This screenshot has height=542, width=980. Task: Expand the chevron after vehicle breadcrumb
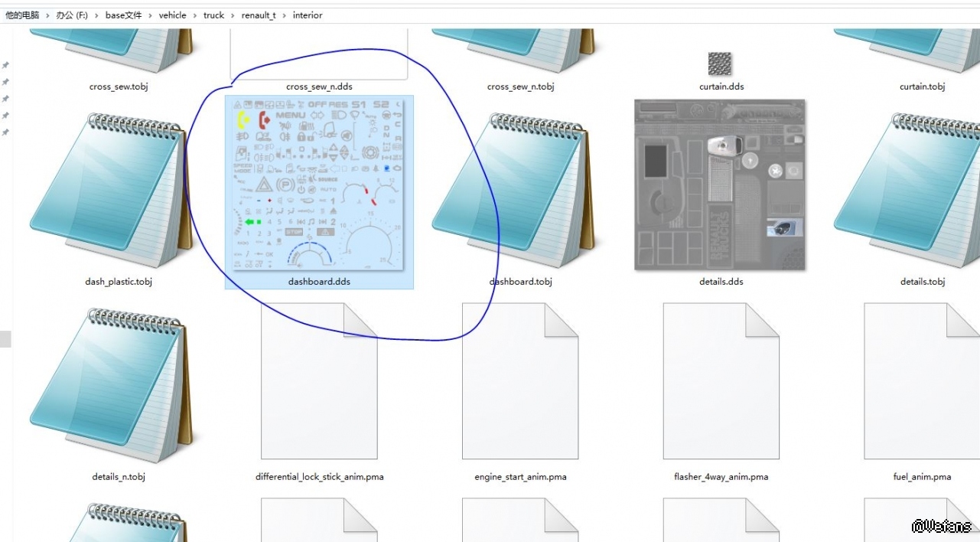tap(195, 15)
